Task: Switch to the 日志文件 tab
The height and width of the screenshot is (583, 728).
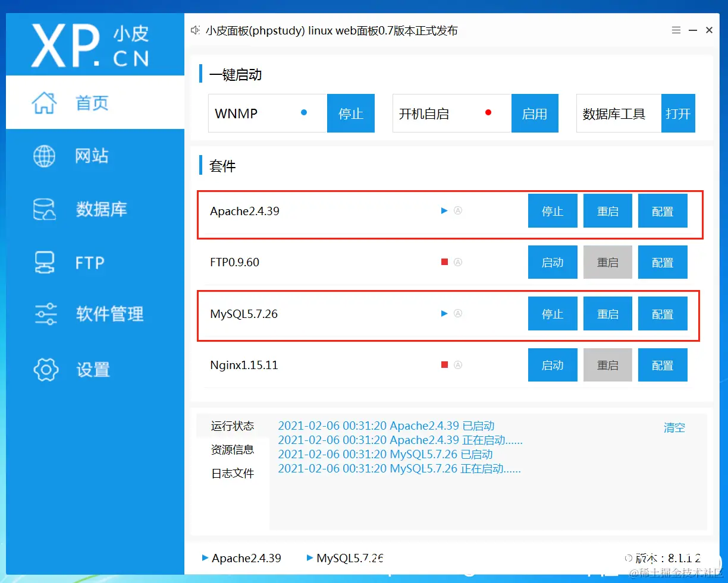Action: click(232, 473)
